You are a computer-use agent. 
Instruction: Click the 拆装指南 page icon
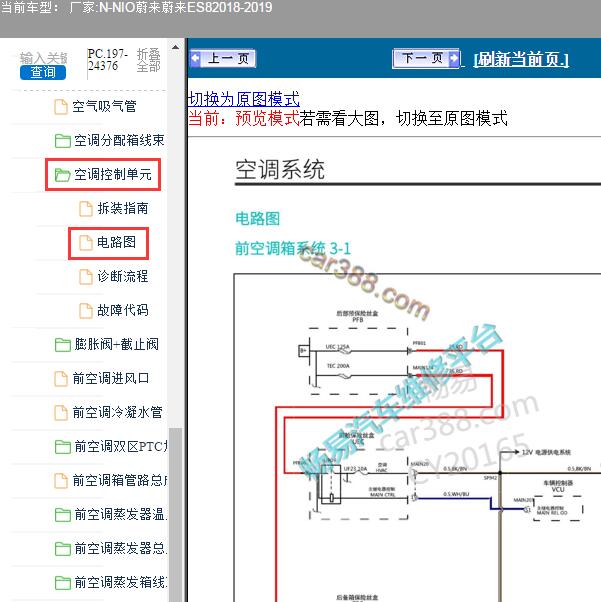click(x=86, y=209)
